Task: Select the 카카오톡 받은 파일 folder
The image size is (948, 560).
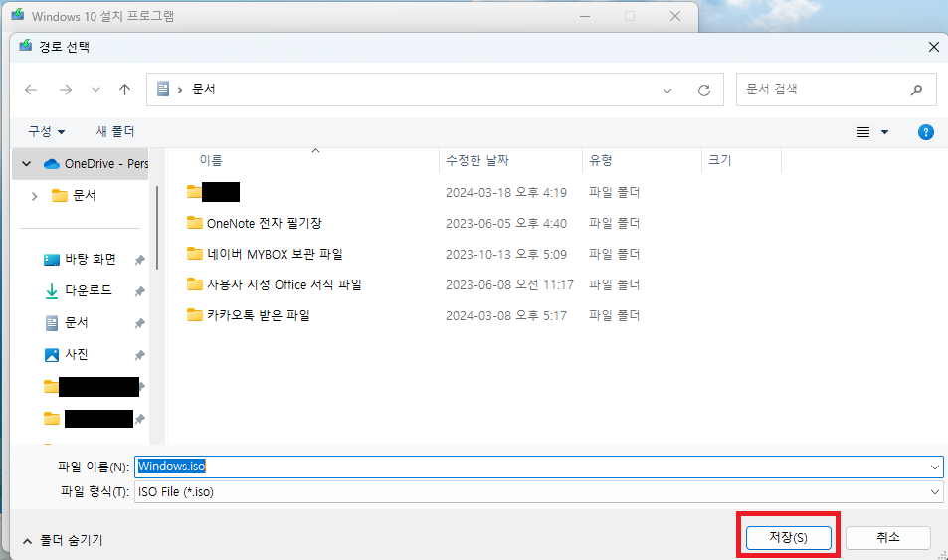Action: point(259,315)
